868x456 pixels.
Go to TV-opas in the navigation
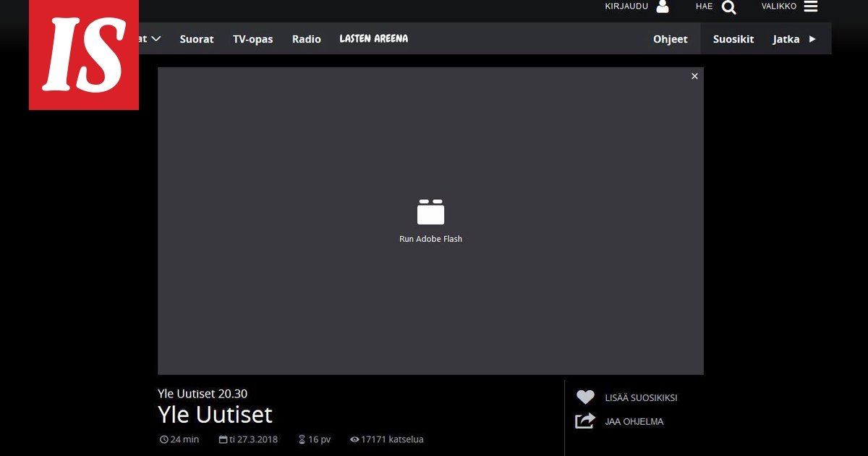point(252,39)
